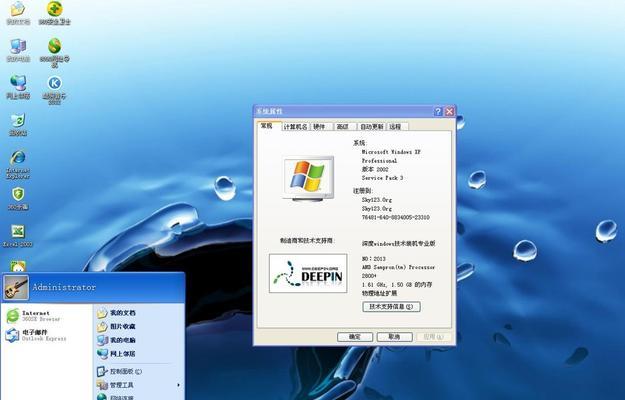Click the Administrator user name in Start menu
Image resolution: width=625 pixels, height=400 pixels.
click(64, 287)
